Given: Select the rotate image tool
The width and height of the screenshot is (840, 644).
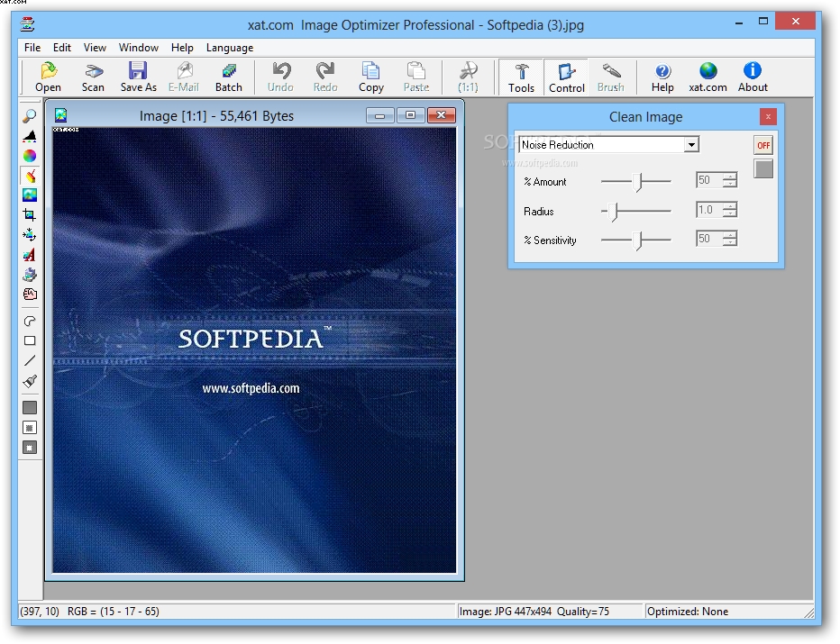Looking at the screenshot, I should click(x=30, y=235).
